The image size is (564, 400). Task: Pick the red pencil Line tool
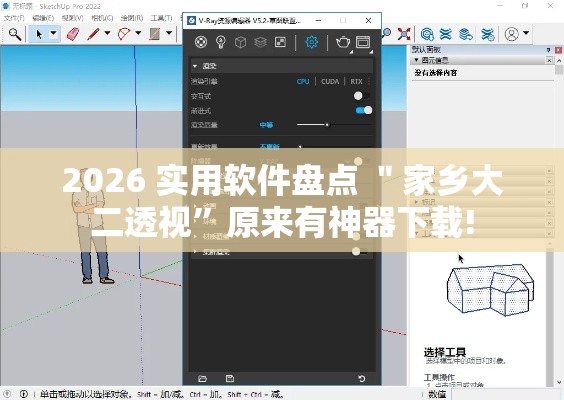click(x=94, y=34)
